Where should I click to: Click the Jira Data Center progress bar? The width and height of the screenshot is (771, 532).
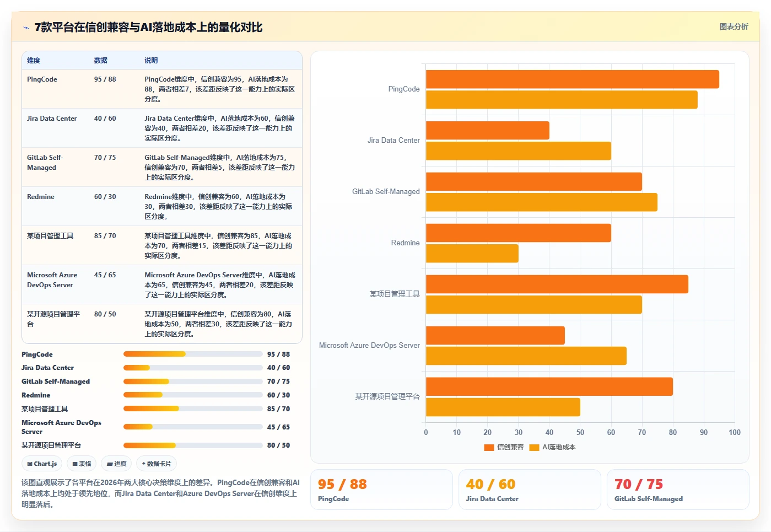click(x=193, y=368)
